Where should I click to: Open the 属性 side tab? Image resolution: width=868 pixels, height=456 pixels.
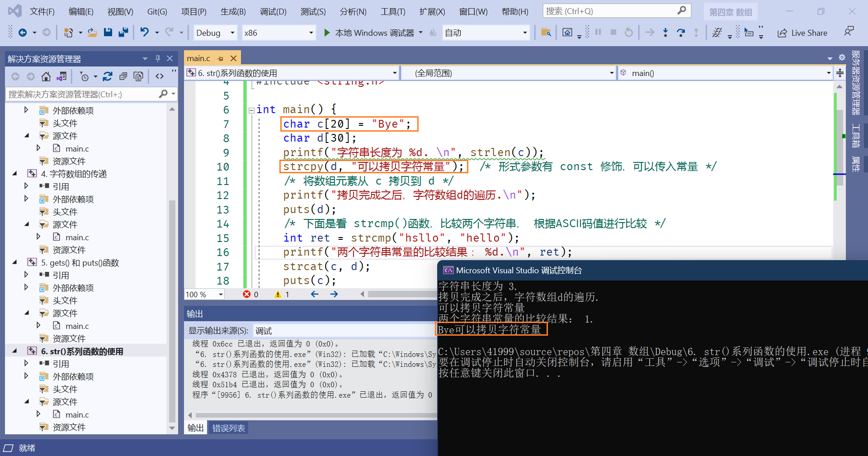tap(856, 164)
